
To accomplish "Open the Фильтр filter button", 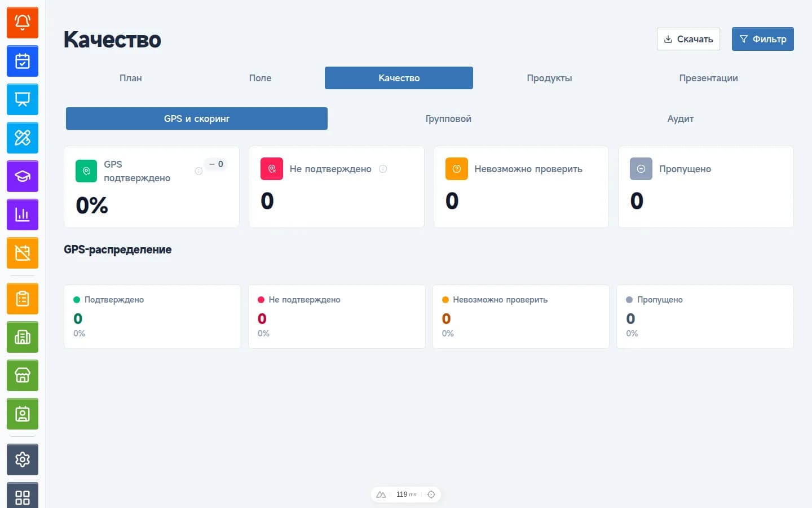I will pos(763,39).
